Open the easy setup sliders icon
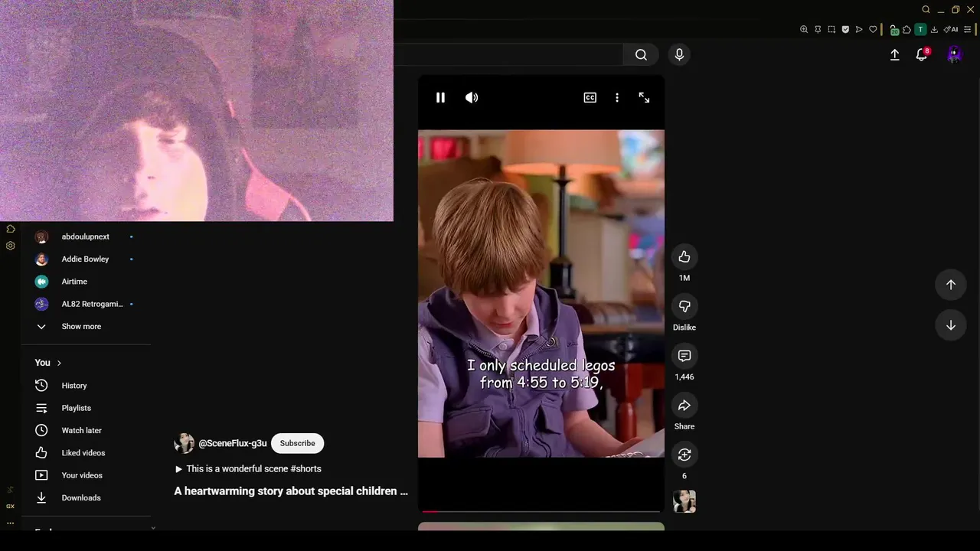Viewport: 980px width, 551px height. (x=967, y=30)
